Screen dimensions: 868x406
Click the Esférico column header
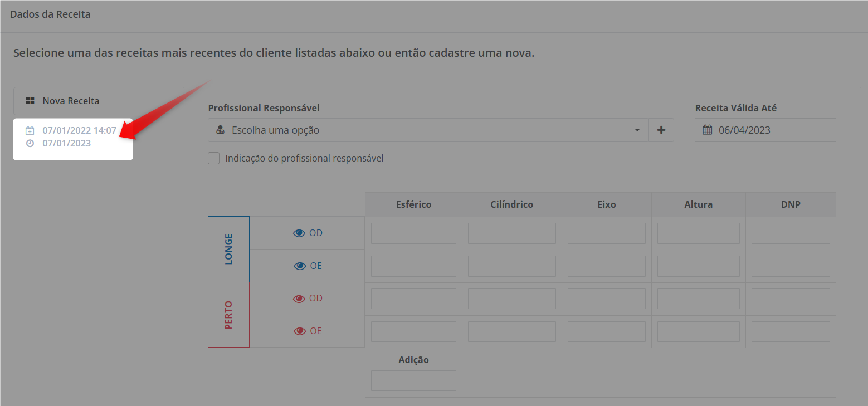click(x=413, y=204)
